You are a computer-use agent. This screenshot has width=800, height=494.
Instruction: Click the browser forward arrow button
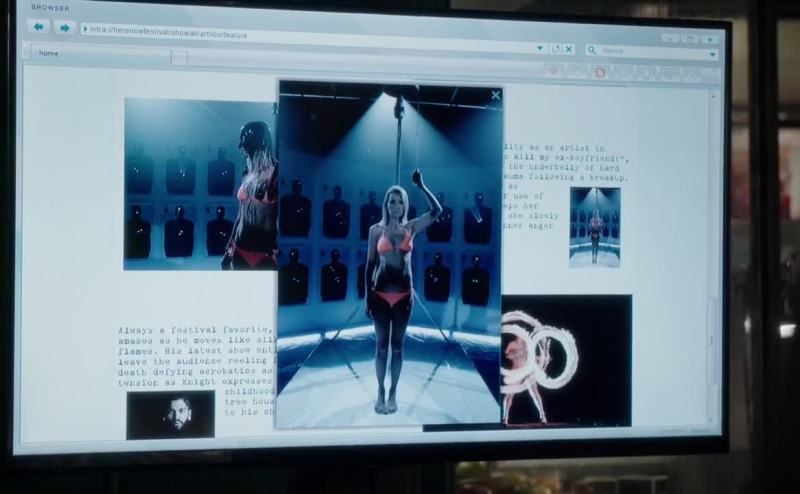64,28
